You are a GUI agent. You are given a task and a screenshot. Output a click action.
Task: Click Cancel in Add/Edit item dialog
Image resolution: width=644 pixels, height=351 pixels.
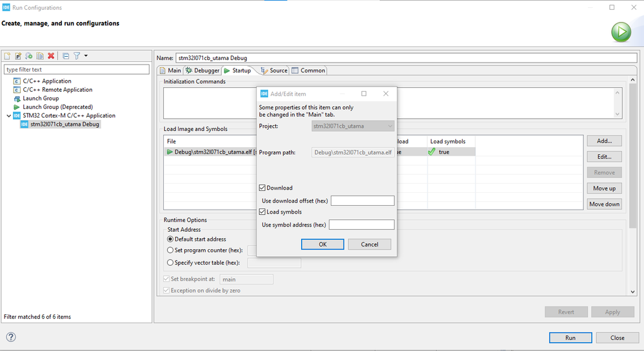point(369,244)
